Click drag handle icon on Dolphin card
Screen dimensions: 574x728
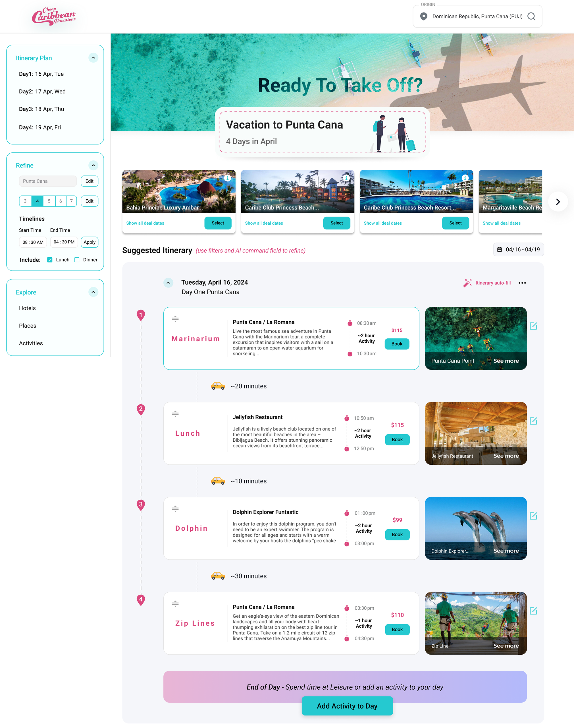(175, 509)
